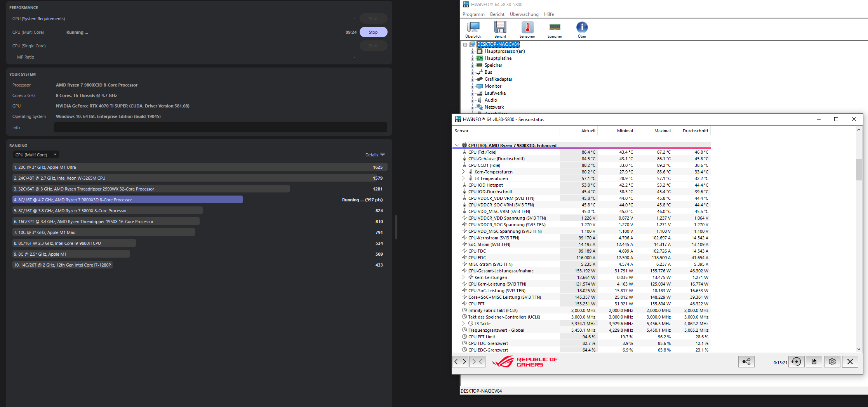Stop the CPU (Multi Core) benchmark
The width and height of the screenshot is (868, 407).
click(x=373, y=32)
